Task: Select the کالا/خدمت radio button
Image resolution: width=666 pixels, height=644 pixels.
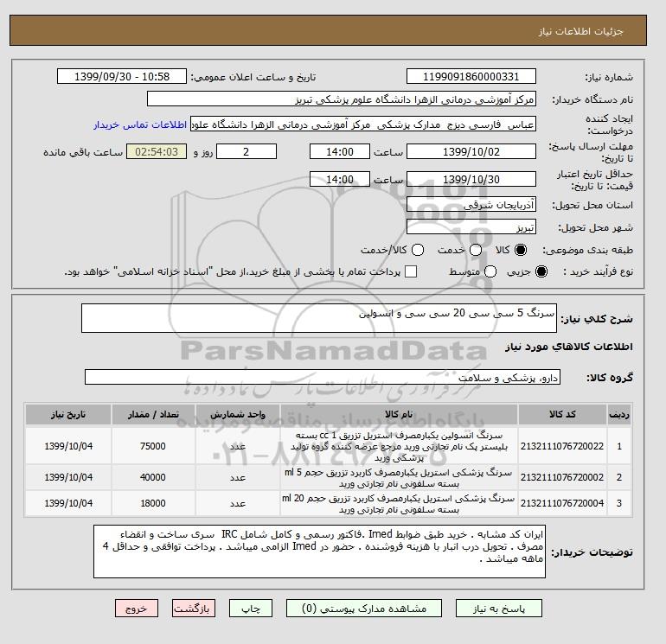Action: coord(418,250)
